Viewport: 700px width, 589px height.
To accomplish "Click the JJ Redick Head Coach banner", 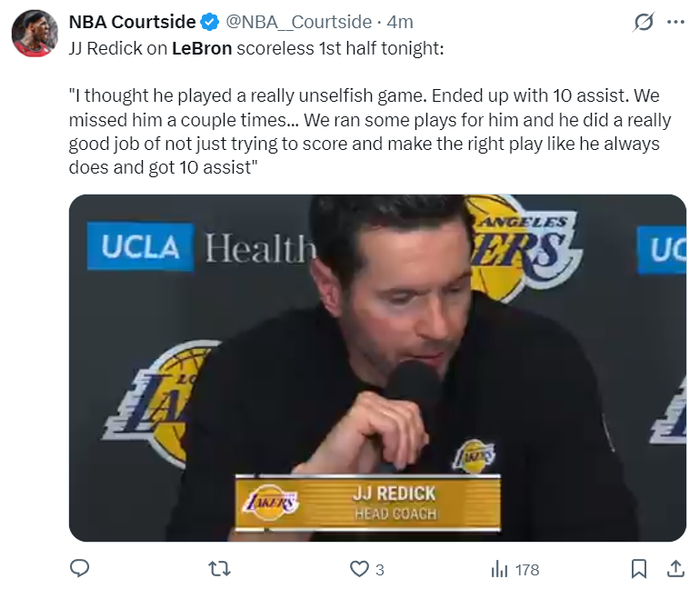I will point(368,502).
